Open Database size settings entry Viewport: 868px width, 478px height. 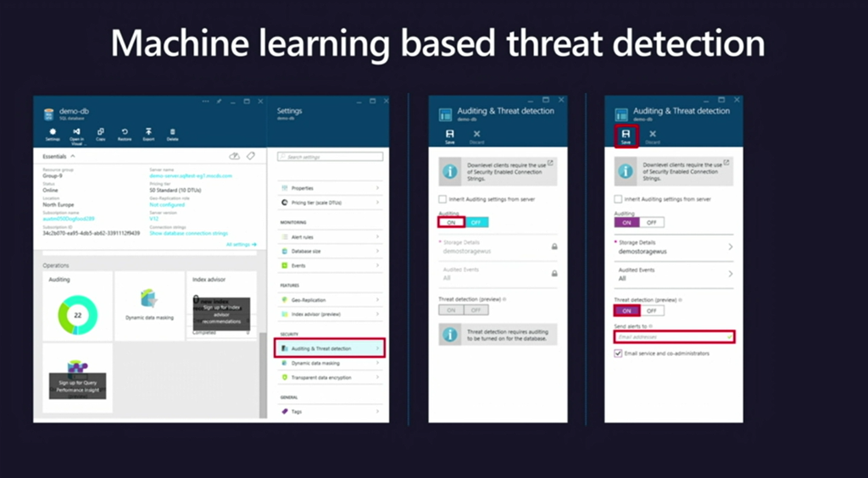coord(331,251)
